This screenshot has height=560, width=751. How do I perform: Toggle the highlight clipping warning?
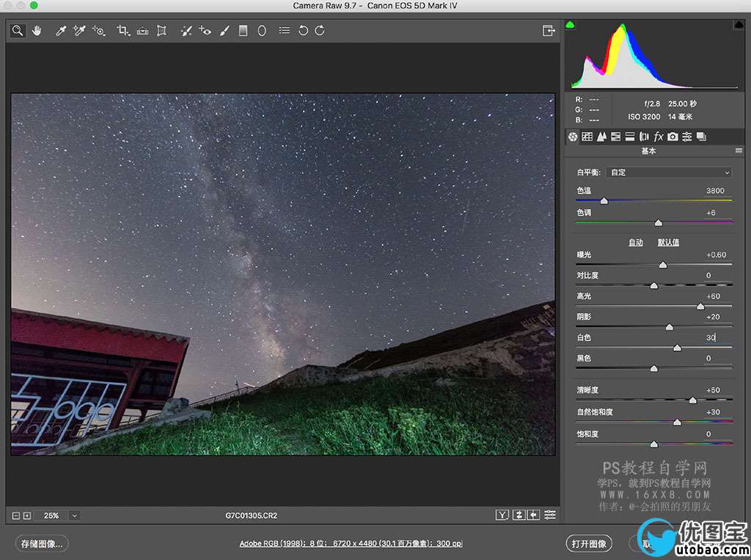point(739,26)
